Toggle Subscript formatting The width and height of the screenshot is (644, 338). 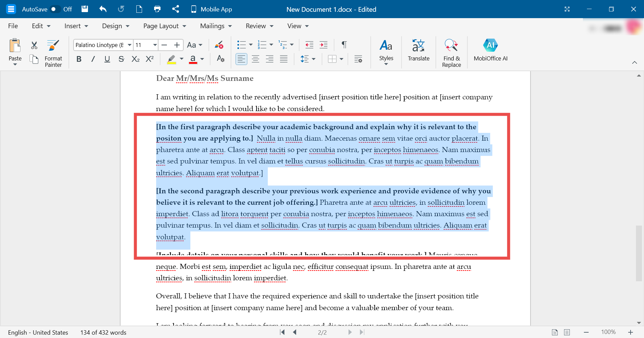pyautogui.click(x=136, y=59)
